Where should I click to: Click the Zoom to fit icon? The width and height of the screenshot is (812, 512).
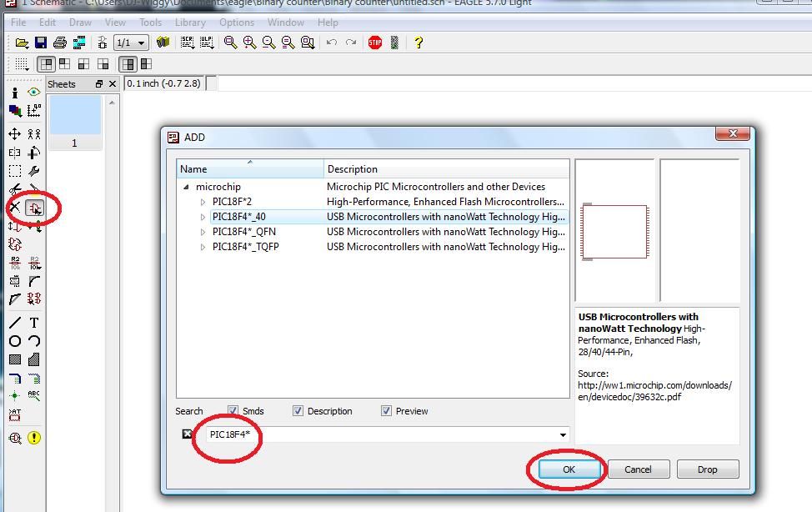click(x=230, y=43)
